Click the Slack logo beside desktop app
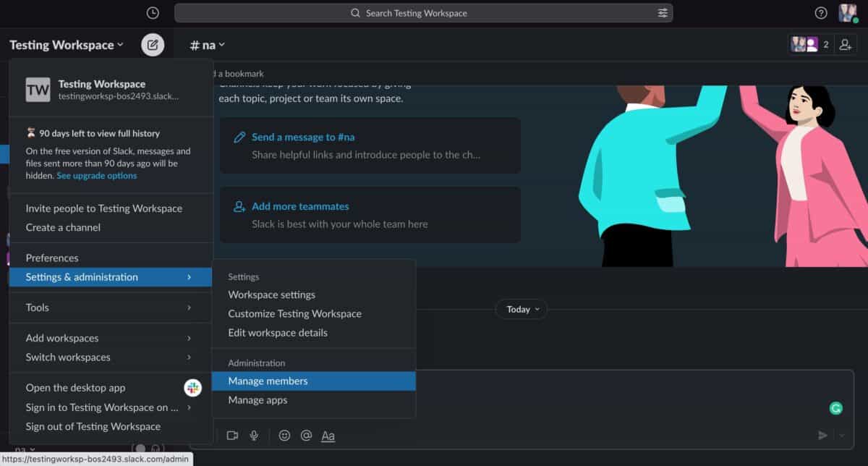Image resolution: width=868 pixels, height=466 pixels. (192, 388)
